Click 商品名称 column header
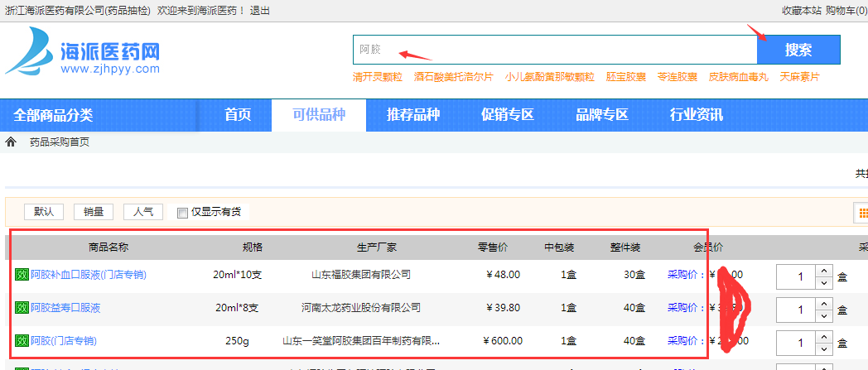Screen dimensions: 868x370 click(x=108, y=247)
